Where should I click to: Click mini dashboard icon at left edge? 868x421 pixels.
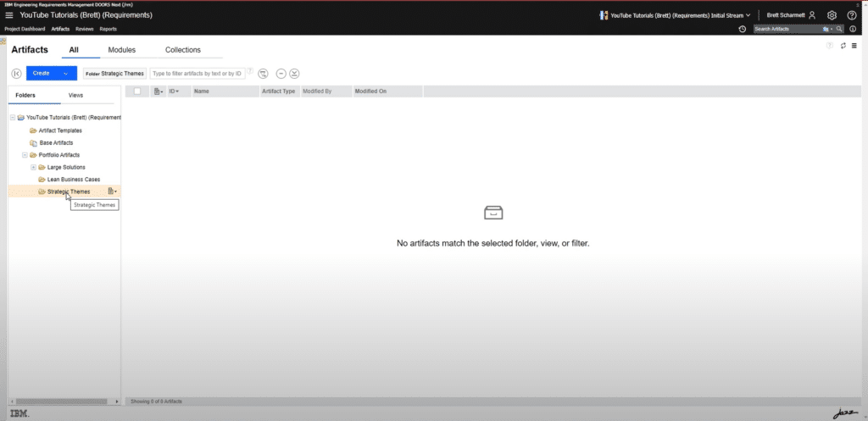point(3,42)
